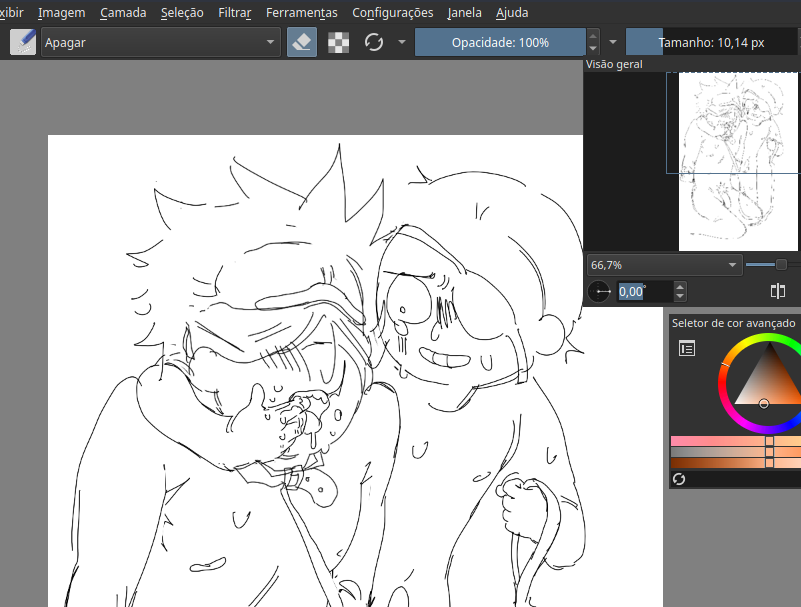Screen dimensions: 801x607
Task: Open the dropdown arrow next to reload preset
Action: pyautogui.click(x=402, y=42)
